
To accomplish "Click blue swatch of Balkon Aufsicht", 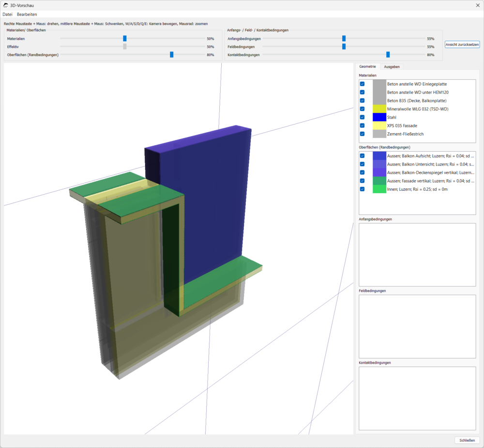I will (x=379, y=156).
